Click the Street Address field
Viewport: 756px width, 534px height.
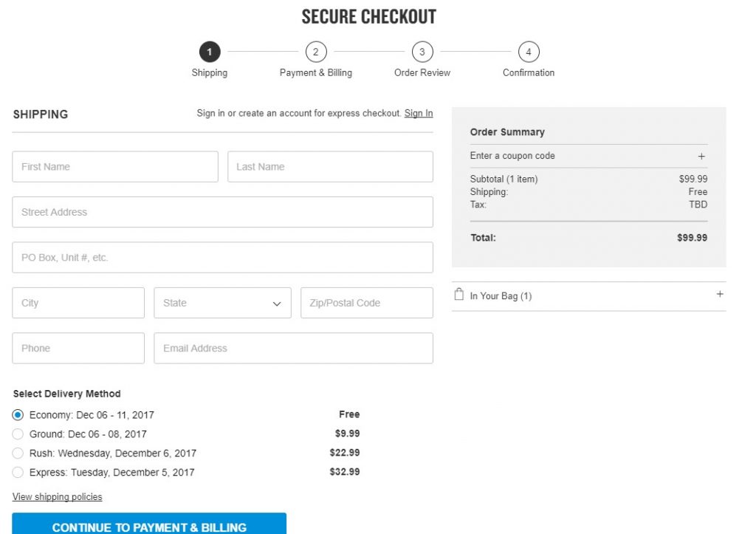tap(221, 212)
